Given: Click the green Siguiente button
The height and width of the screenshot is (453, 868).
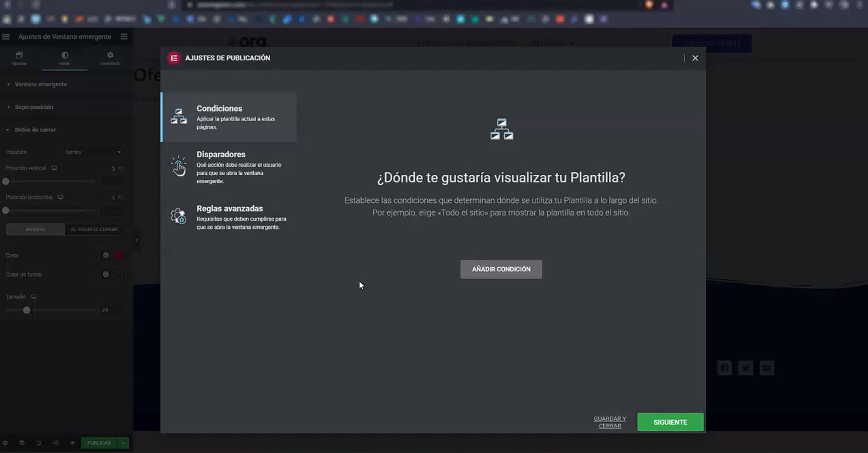Looking at the screenshot, I should point(670,422).
